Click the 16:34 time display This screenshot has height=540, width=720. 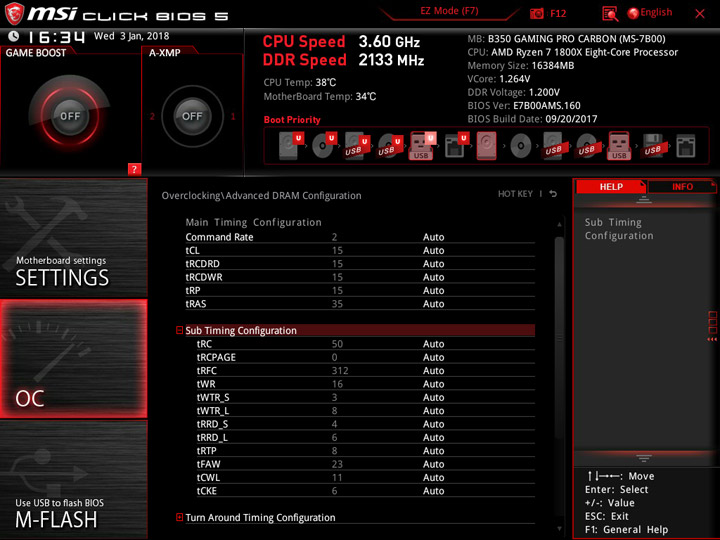pos(56,37)
